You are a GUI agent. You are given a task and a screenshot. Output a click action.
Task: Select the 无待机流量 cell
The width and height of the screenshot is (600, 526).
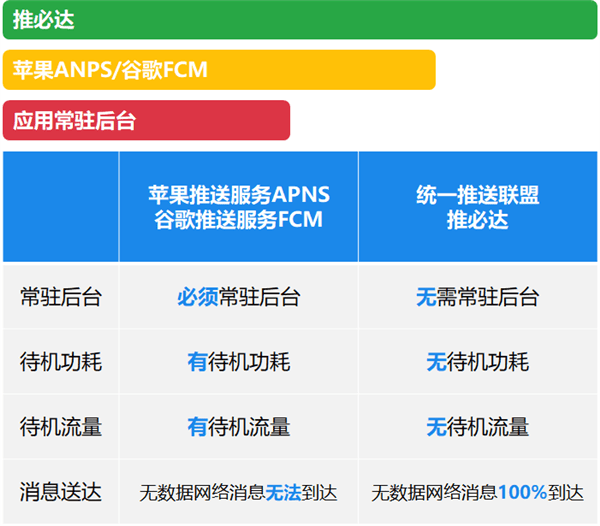(478, 427)
